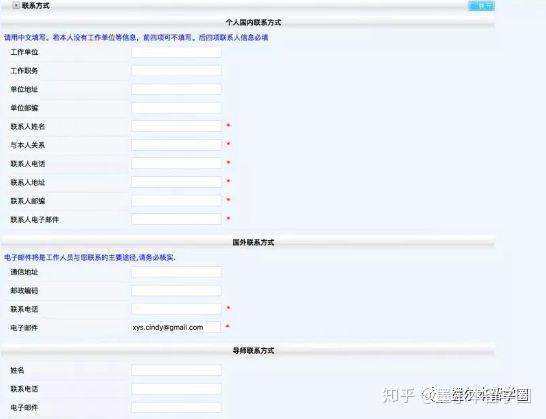The height and width of the screenshot is (419, 546).
Task: Focus the 工作单位 input field
Action: click(x=176, y=52)
